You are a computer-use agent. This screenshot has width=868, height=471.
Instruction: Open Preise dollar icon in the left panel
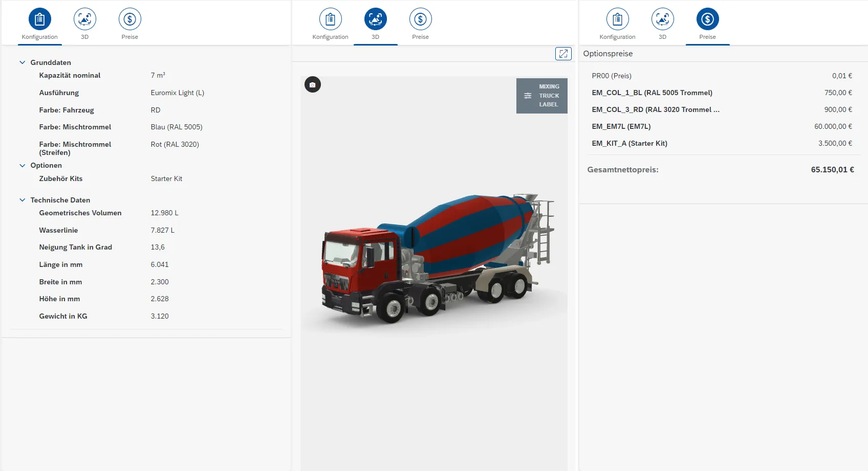pos(129,19)
